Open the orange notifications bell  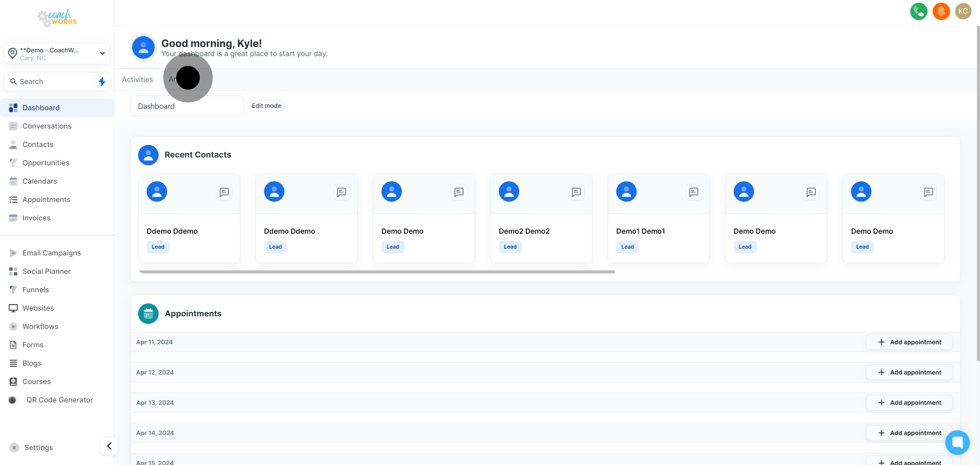click(x=941, y=12)
